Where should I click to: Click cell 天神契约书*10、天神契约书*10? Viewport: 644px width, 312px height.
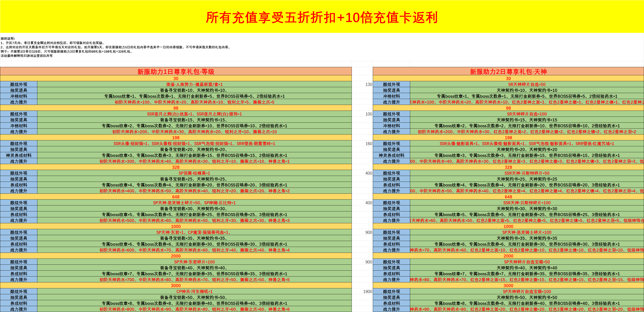(527, 90)
